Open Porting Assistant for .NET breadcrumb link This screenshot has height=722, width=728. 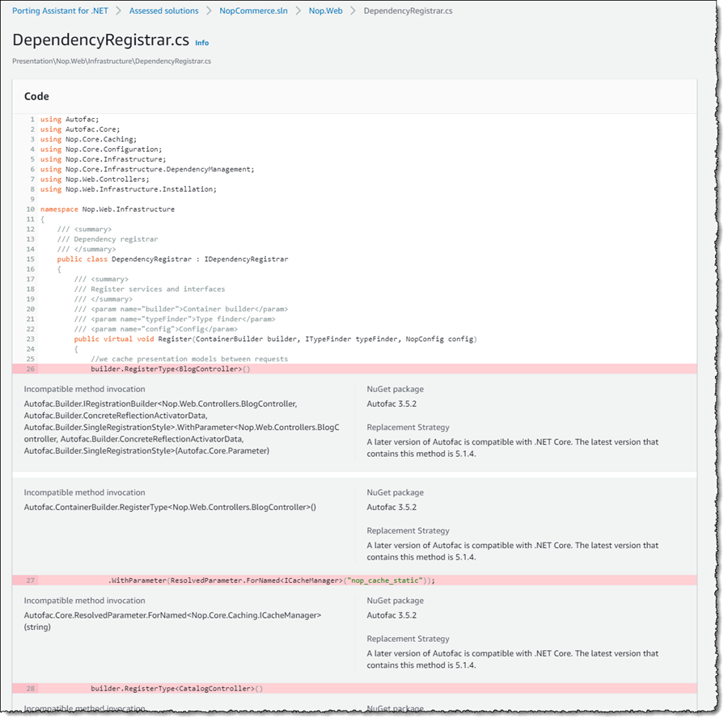(x=60, y=11)
